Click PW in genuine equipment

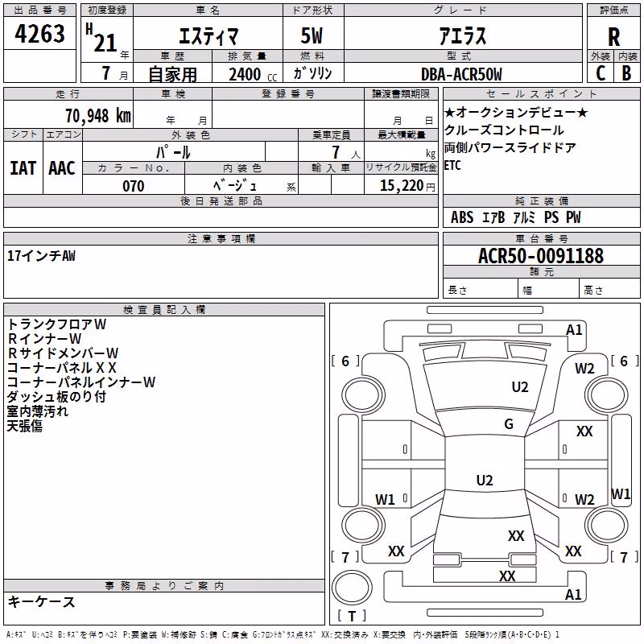573,217
